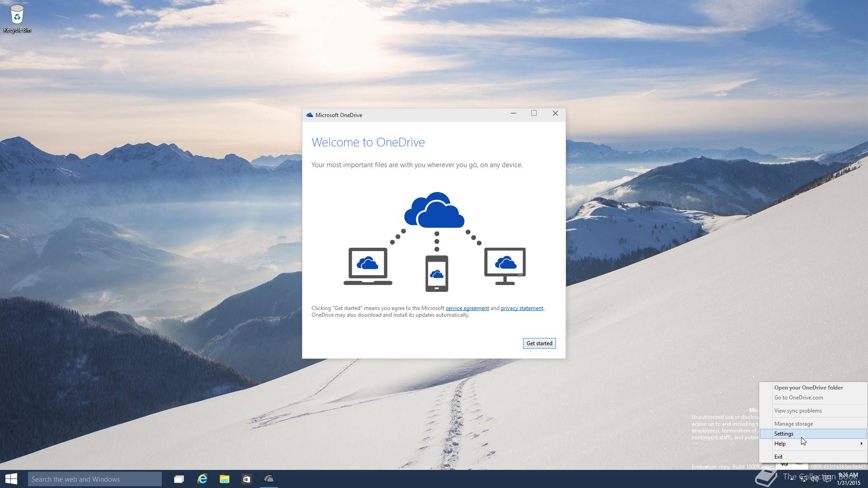Show hidden system tray icons
Screen dimensions: 868x488
tap(792, 479)
